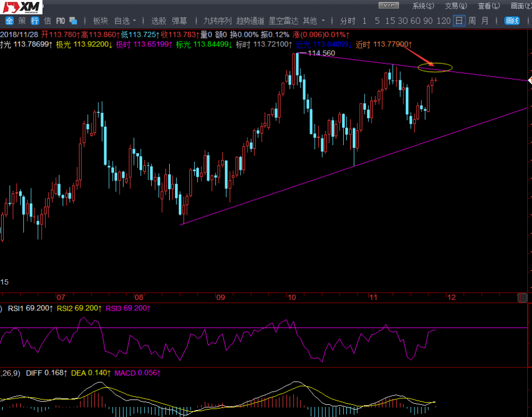The image size is (532, 417).
Task: Switch to 分时 intraday chart
Action: tap(348, 21)
